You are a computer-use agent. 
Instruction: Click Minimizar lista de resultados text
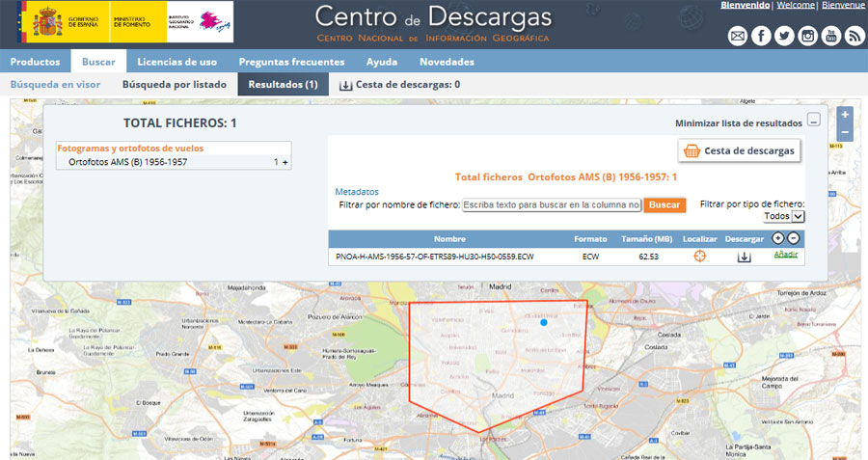click(x=739, y=122)
